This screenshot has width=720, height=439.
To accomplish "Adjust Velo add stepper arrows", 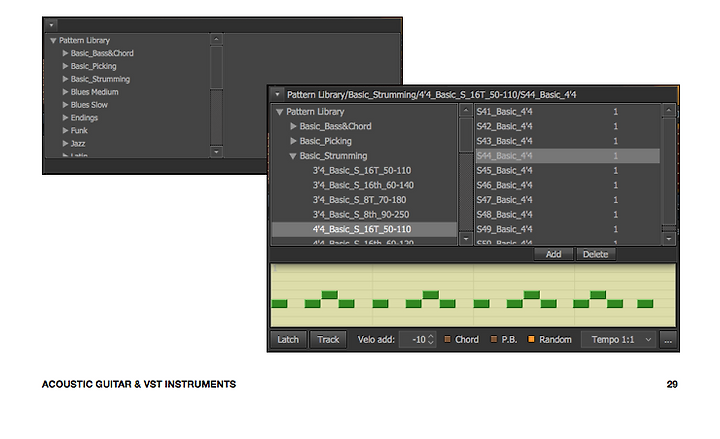I will coord(431,340).
